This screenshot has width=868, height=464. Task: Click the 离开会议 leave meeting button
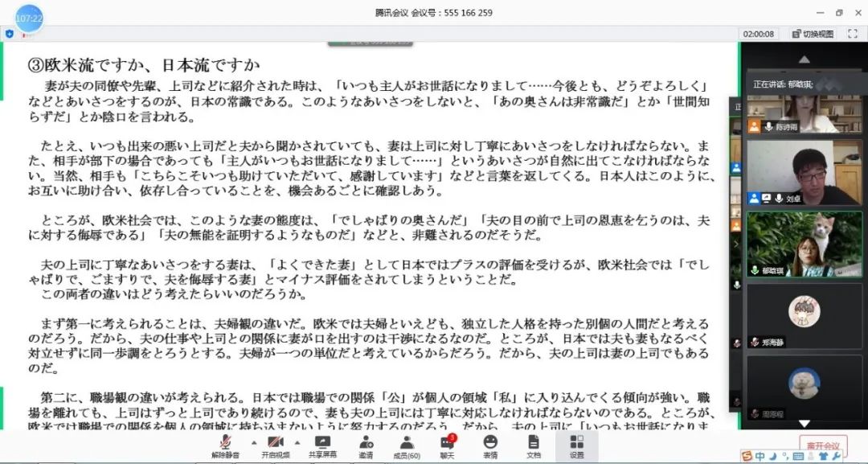pyautogui.click(x=822, y=446)
